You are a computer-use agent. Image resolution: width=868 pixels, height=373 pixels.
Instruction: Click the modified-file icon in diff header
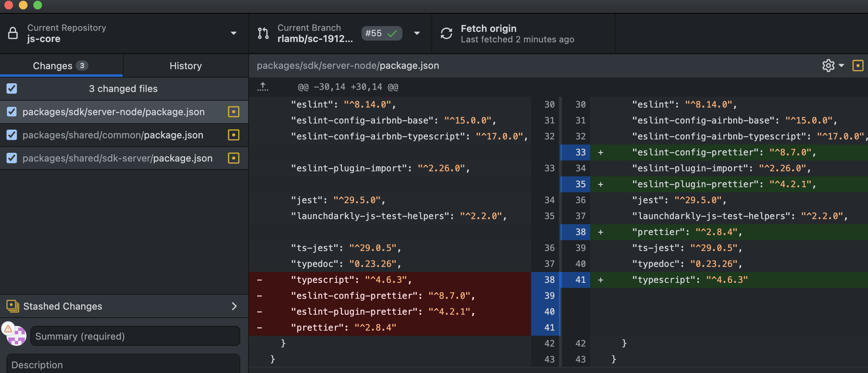point(857,66)
